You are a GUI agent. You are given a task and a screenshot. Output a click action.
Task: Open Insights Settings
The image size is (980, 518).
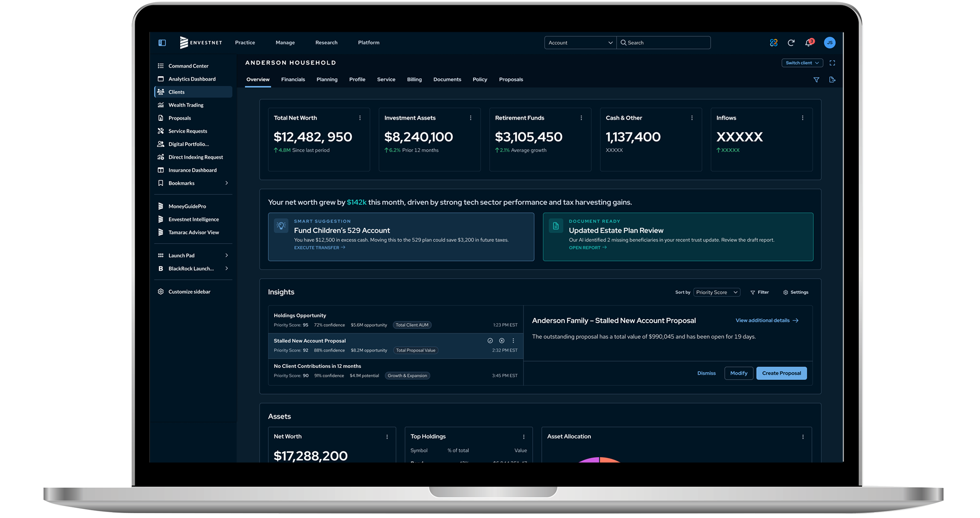[x=796, y=292]
